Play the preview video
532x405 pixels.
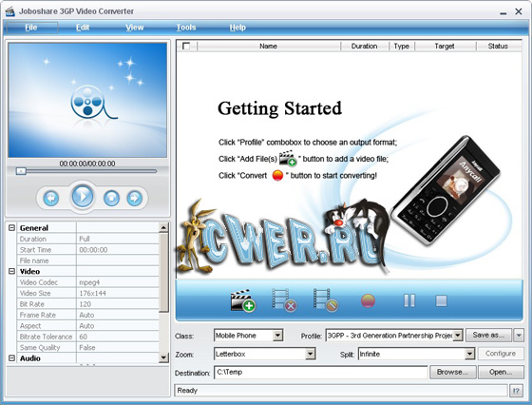pos(82,196)
